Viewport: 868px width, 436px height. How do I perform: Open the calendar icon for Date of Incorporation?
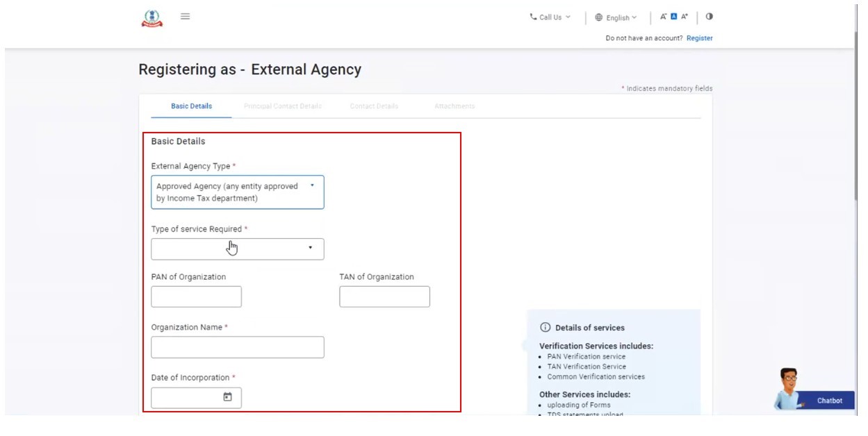click(x=227, y=397)
